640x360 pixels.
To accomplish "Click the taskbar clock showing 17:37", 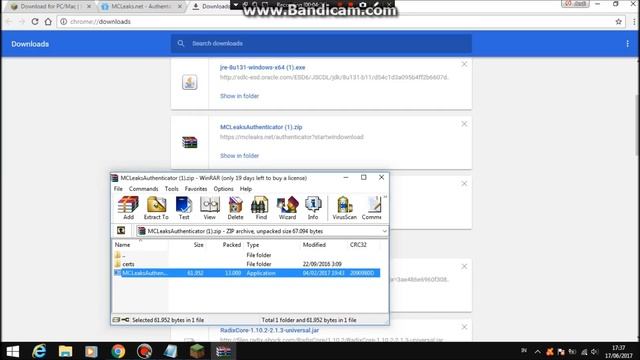I will pyautogui.click(x=619, y=351).
